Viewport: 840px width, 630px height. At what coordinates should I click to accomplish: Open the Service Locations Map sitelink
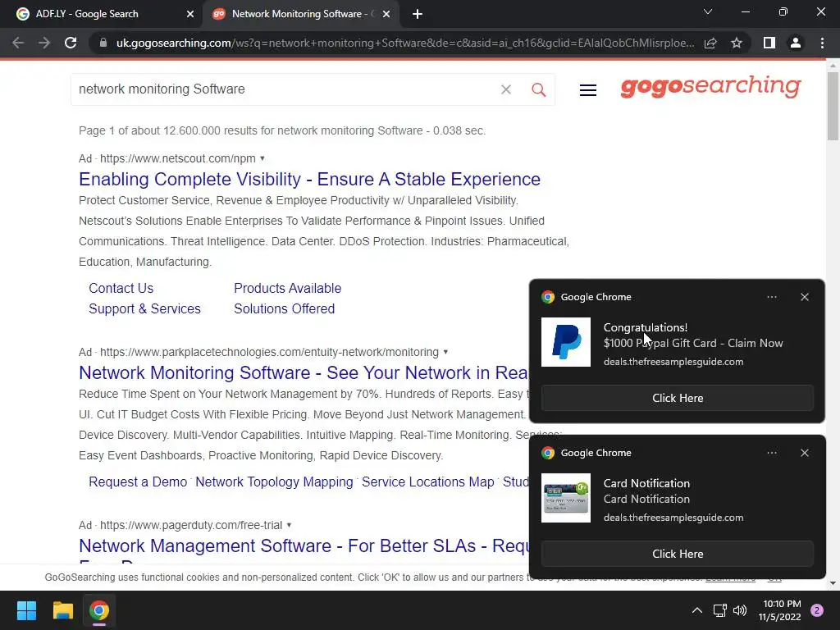[428, 482]
